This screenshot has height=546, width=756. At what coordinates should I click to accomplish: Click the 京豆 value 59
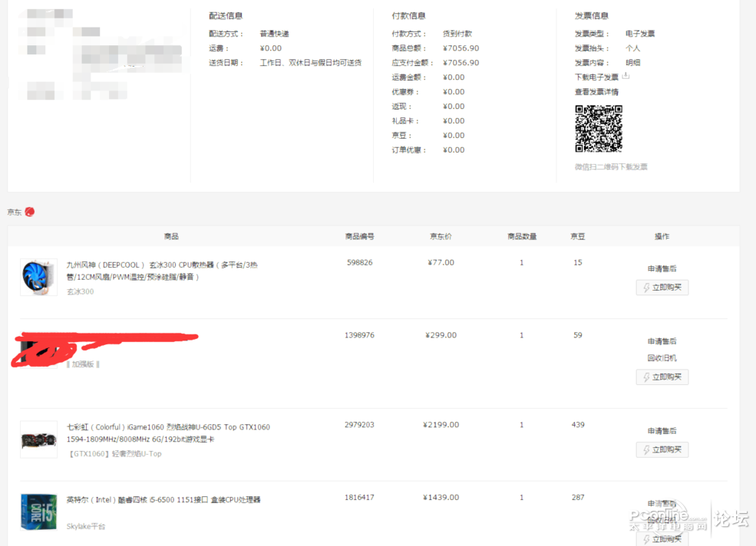coord(578,335)
